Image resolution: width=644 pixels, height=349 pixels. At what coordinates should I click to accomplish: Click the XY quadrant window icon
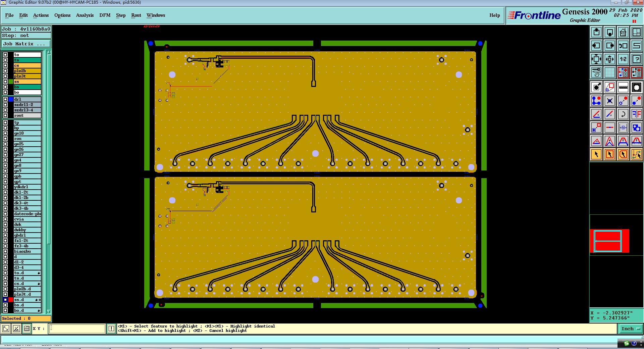(x=637, y=32)
